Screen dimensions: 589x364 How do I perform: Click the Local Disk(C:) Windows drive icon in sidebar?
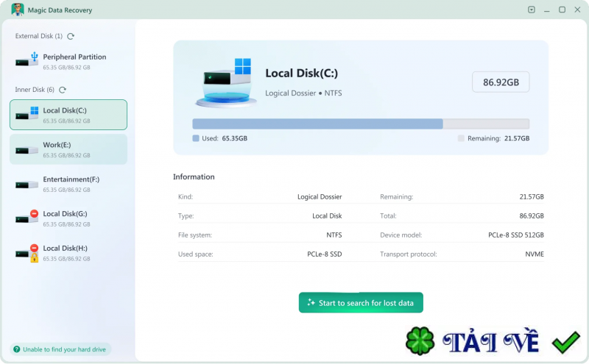[27, 114]
